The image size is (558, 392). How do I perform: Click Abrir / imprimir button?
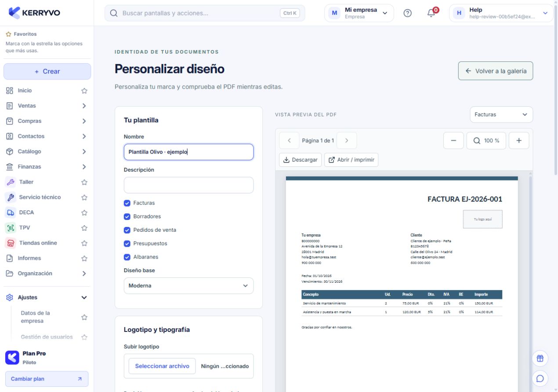tap(351, 160)
